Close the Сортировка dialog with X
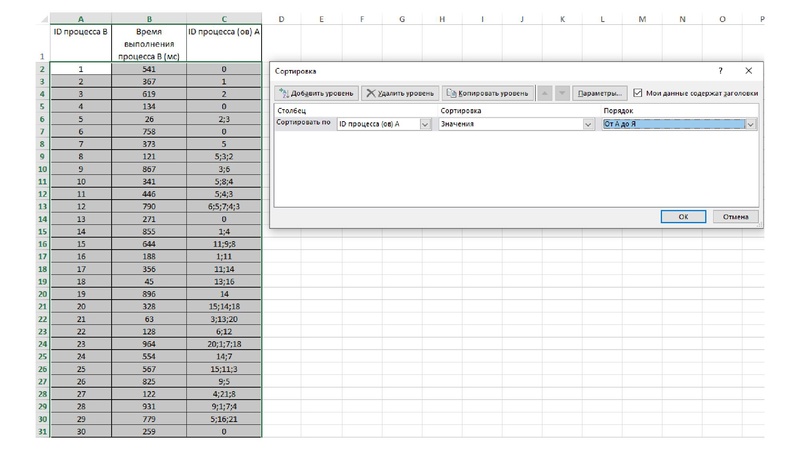 (748, 71)
